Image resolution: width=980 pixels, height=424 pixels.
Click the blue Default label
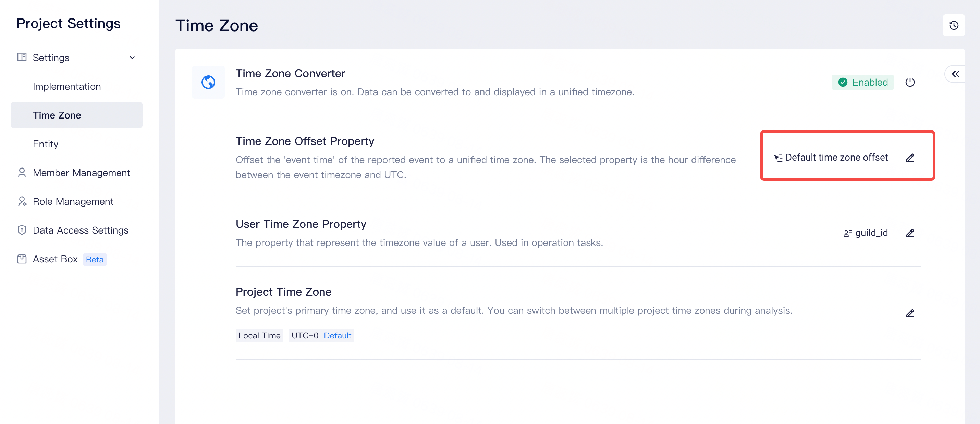point(338,336)
